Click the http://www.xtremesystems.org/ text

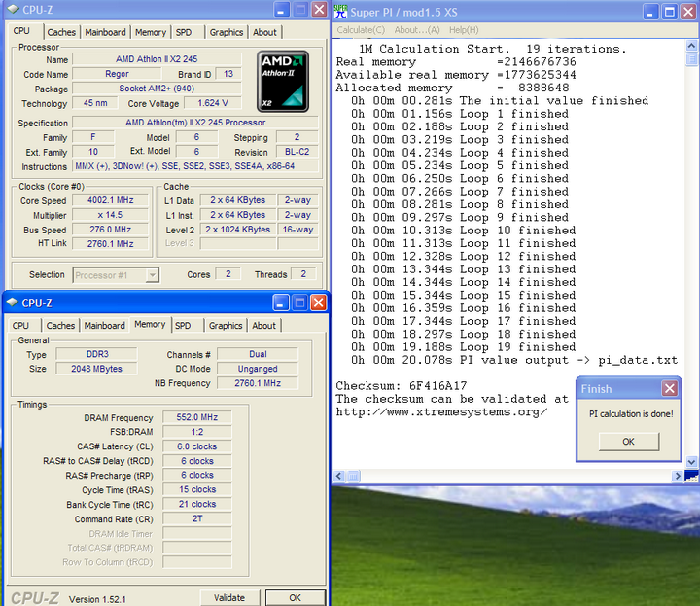(x=441, y=411)
